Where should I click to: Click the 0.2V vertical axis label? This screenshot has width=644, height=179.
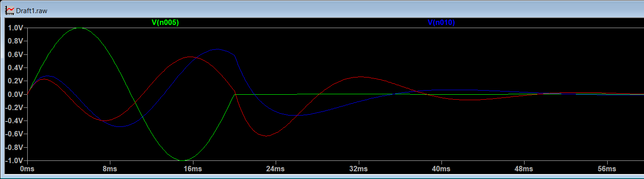[15, 81]
